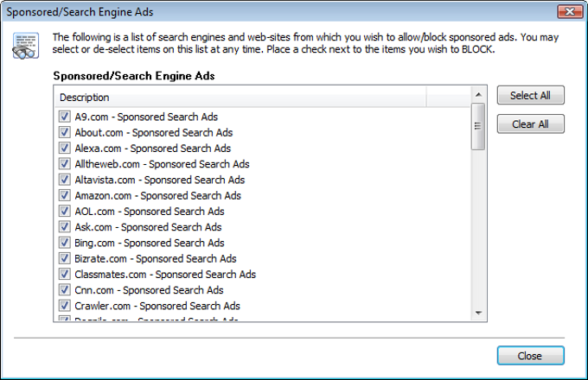Click the list scrollbar thumb
This screenshot has height=380, width=588.
click(x=477, y=127)
